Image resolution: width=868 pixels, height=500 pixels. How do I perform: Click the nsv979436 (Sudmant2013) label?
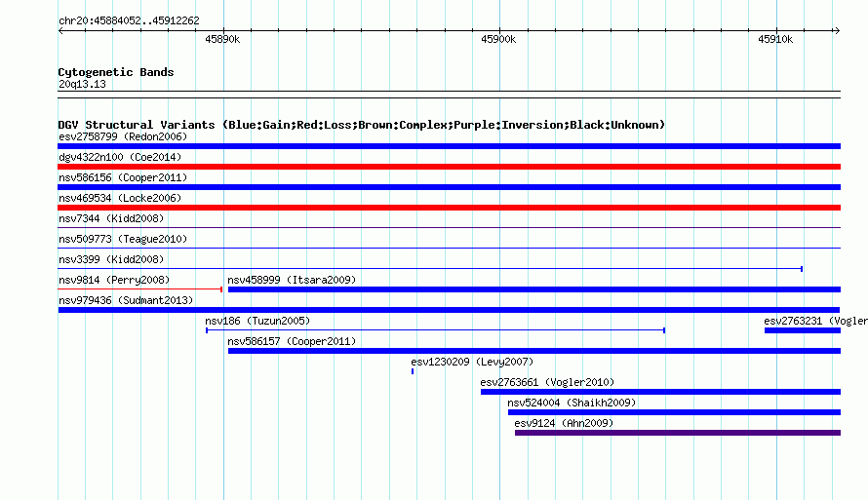[x=126, y=300]
